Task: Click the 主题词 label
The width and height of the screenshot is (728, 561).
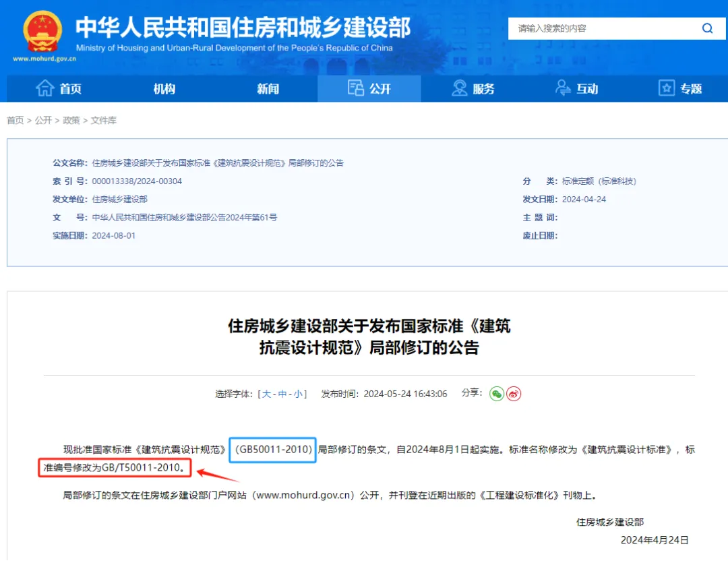Action: (x=540, y=217)
